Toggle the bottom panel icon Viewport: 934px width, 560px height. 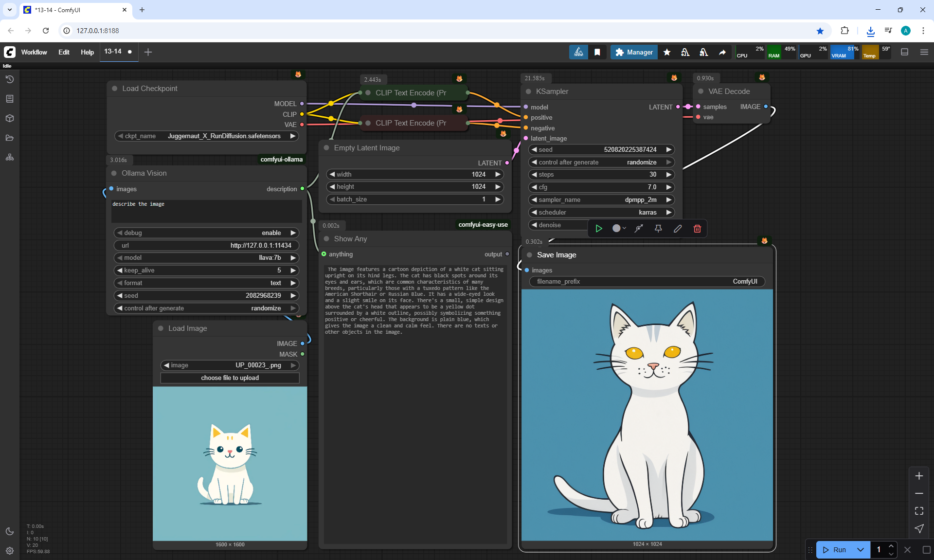(x=905, y=52)
